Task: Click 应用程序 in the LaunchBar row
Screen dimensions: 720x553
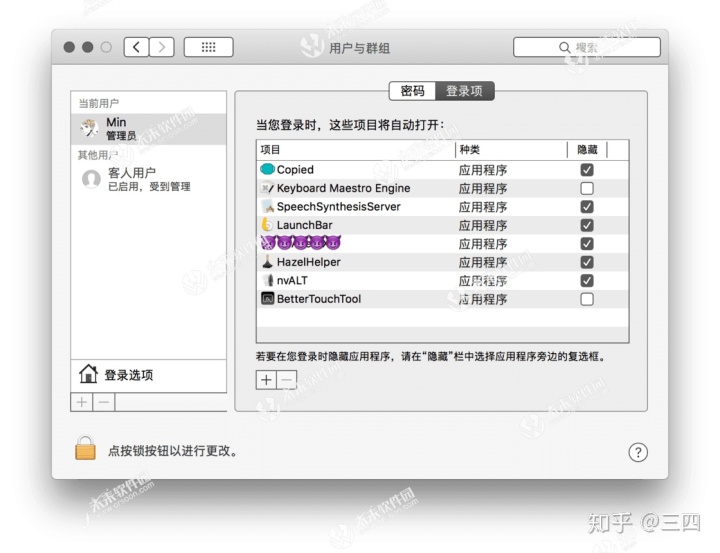Action: [x=483, y=226]
